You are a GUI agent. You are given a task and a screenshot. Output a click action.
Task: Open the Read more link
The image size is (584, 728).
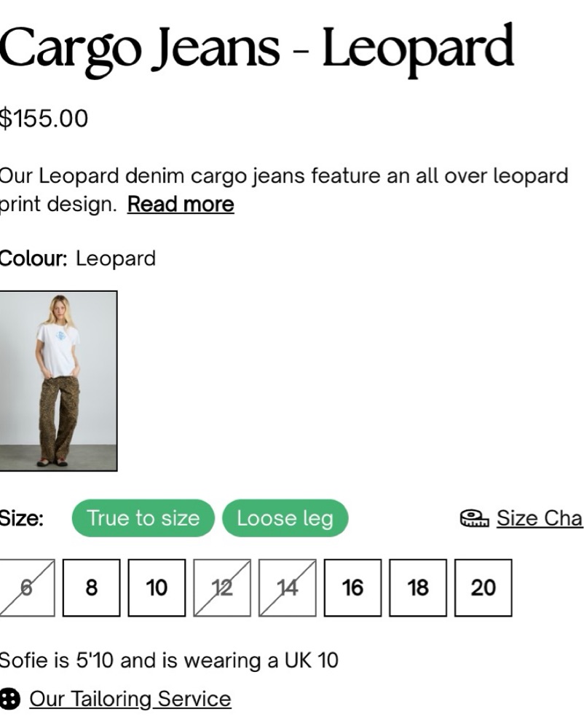[181, 205]
